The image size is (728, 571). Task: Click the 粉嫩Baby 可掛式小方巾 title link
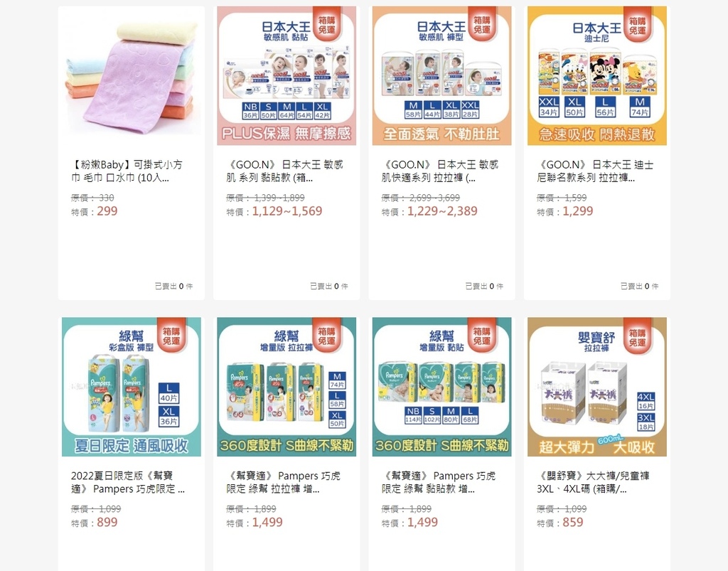click(x=127, y=171)
